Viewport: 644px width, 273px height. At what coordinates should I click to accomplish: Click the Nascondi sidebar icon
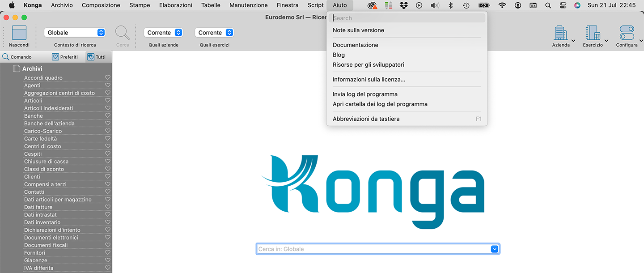coord(19,34)
